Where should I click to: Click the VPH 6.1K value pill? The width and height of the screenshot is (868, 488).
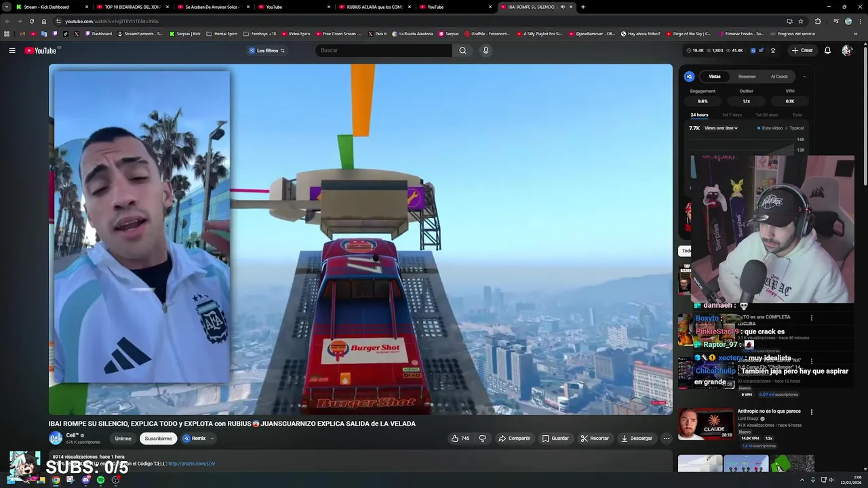click(x=790, y=101)
